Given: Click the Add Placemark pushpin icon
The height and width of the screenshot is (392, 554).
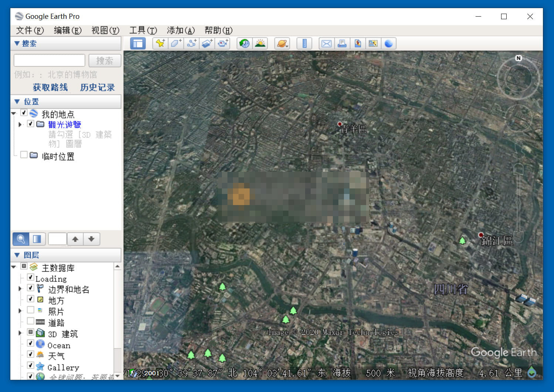Looking at the screenshot, I should (x=160, y=44).
